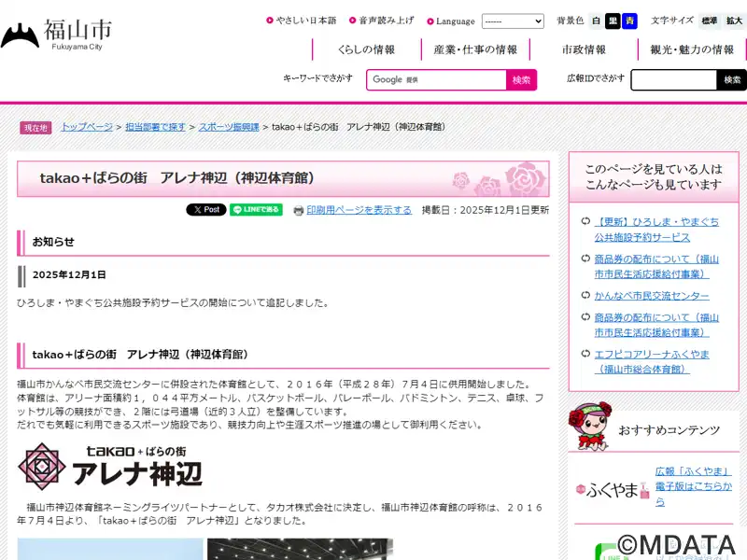
Task: Open the 産業・仕事の情報 navigation menu
Action: [475, 49]
